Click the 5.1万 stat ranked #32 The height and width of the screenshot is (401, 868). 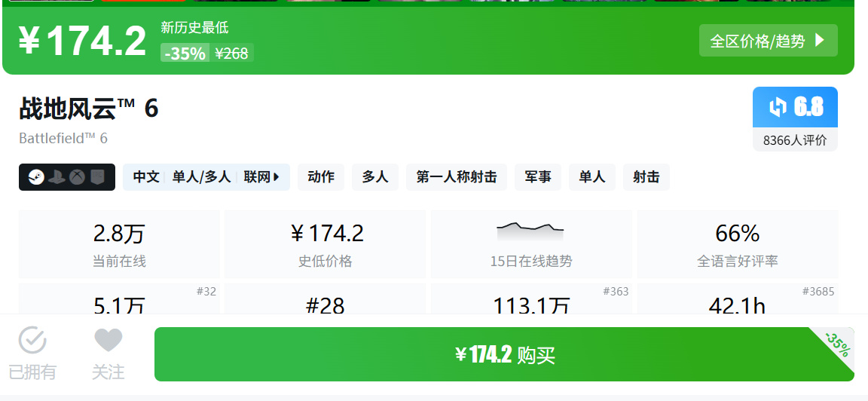(x=119, y=299)
